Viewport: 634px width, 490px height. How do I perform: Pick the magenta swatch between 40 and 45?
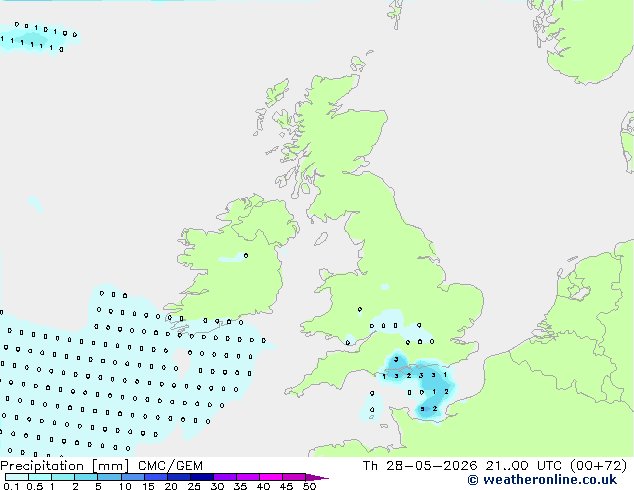point(271,477)
